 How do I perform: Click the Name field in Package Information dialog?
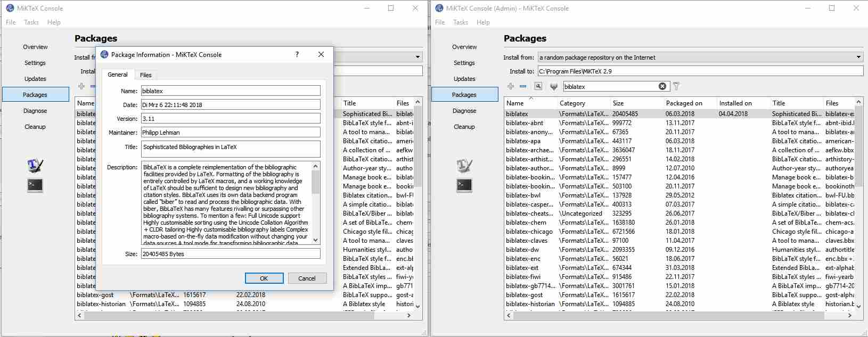coord(231,91)
